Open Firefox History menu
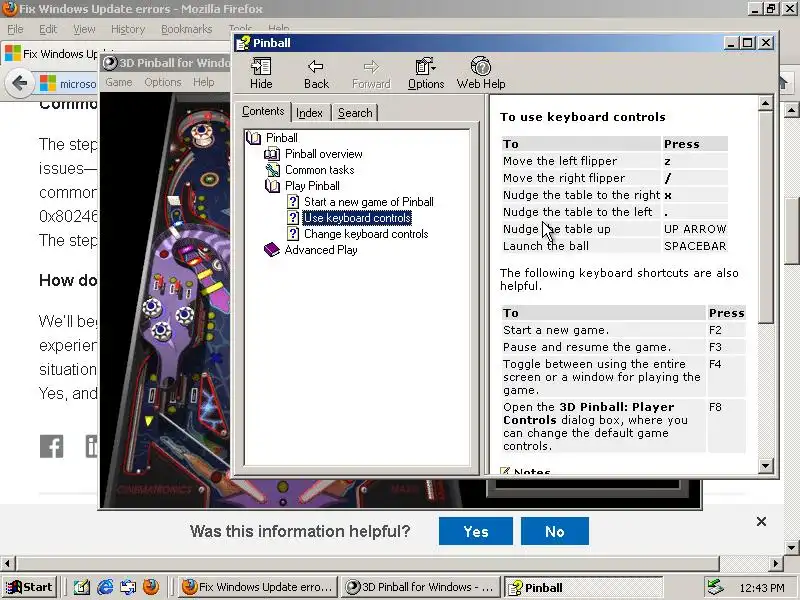The width and height of the screenshot is (800, 600). (x=128, y=30)
